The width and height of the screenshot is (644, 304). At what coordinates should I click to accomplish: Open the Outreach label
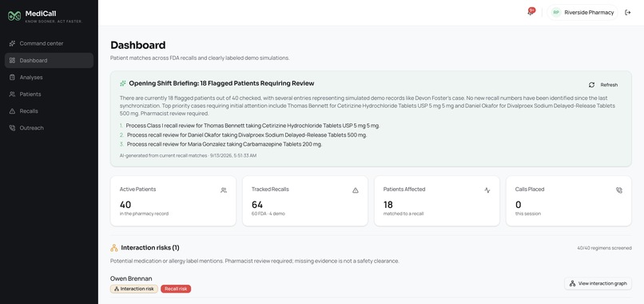(x=32, y=128)
